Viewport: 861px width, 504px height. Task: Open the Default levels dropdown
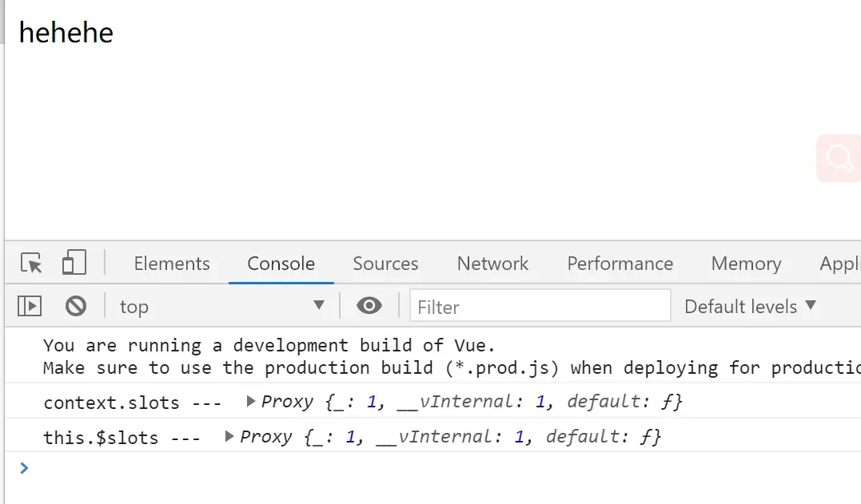pos(750,307)
